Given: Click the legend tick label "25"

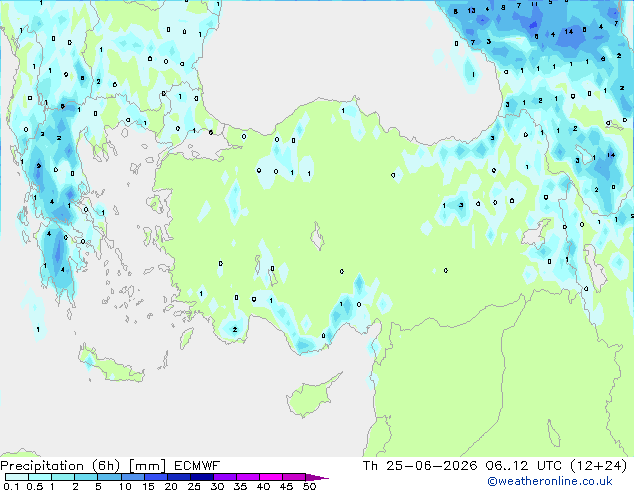Looking at the screenshot, I should pos(194,486).
